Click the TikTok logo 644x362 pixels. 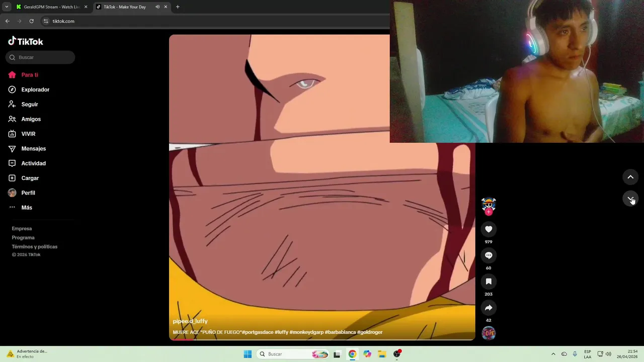[x=26, y=41]
